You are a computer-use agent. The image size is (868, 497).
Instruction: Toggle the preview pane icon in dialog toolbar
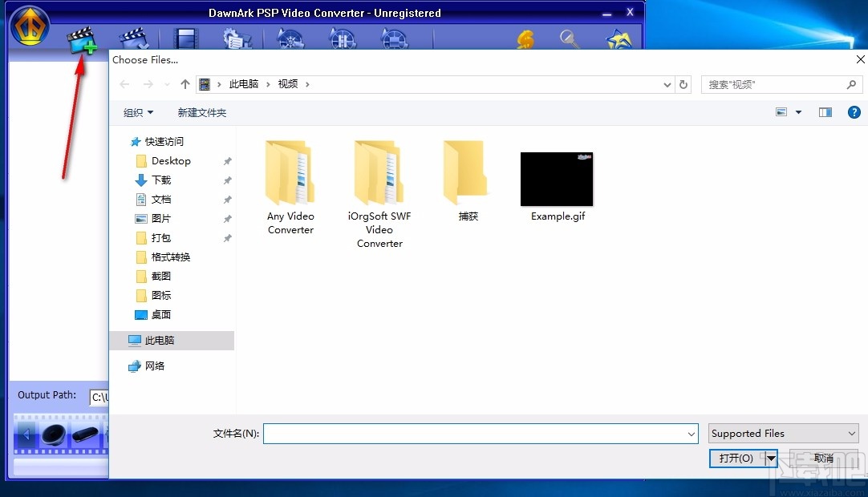click(x=825, y=112)
